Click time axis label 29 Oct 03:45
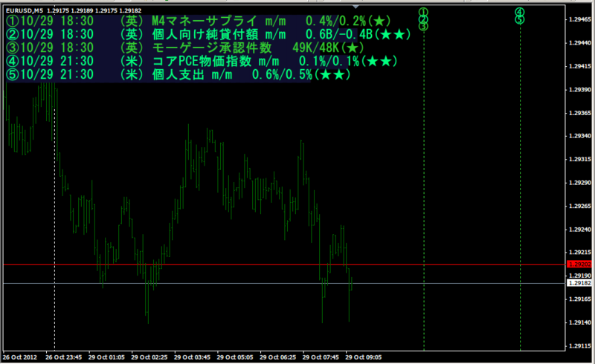595x364 pixels. pyautogui.click(x=192, y=357)
